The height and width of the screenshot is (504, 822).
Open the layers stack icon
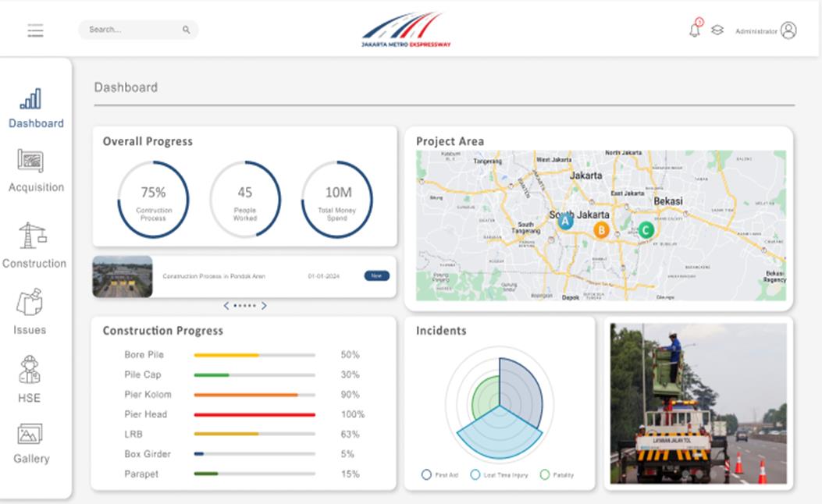(717, 30)
